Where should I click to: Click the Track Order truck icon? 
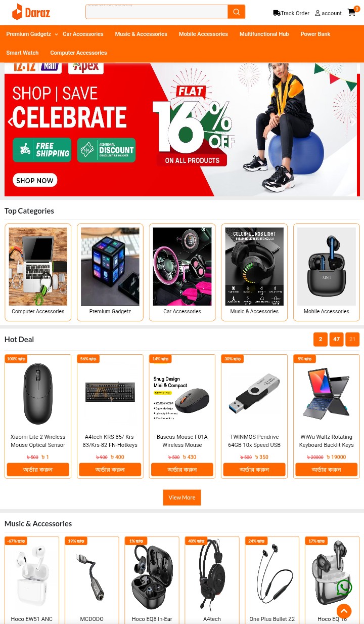coord(277,13)
